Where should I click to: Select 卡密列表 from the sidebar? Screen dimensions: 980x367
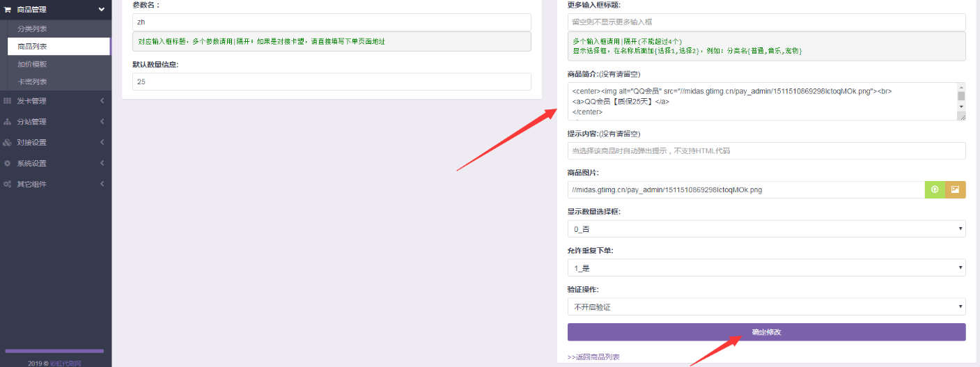(33, 81)
